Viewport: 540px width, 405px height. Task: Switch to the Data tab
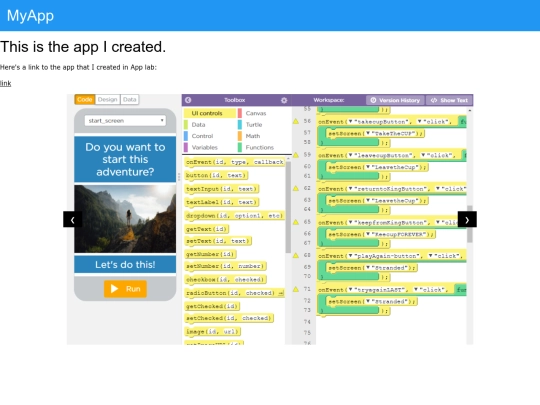click(129, 100)
